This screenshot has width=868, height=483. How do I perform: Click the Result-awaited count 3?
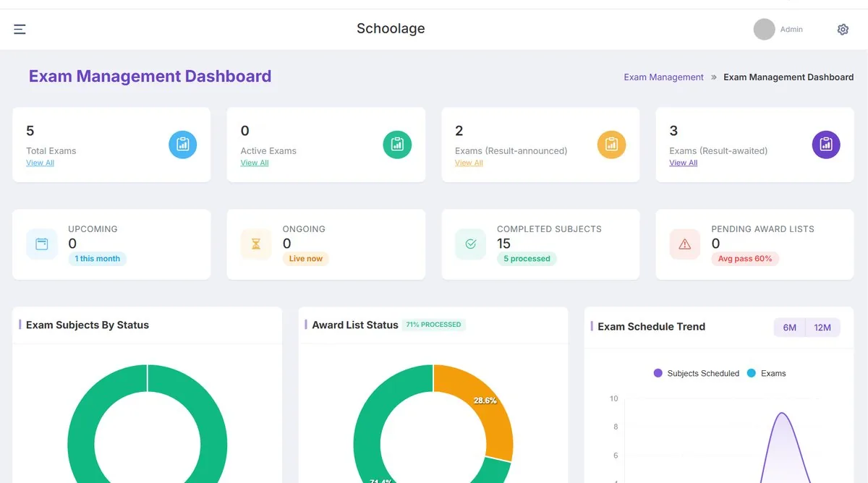pos(673,131)
